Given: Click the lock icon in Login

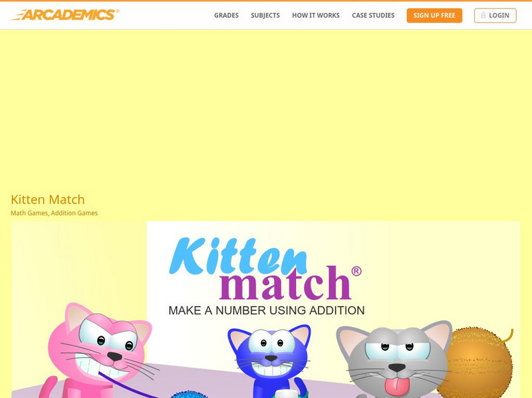Looking at the screenshot, I should coord(483,15).
